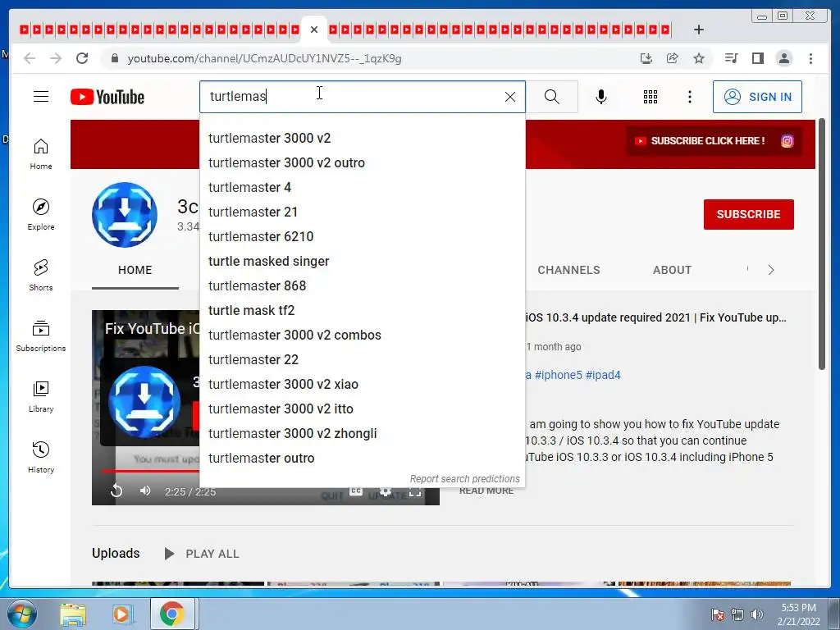This screenshot has height=630, width=840.
Task: Open the YouTube apps grid
Action: (651, 97)
